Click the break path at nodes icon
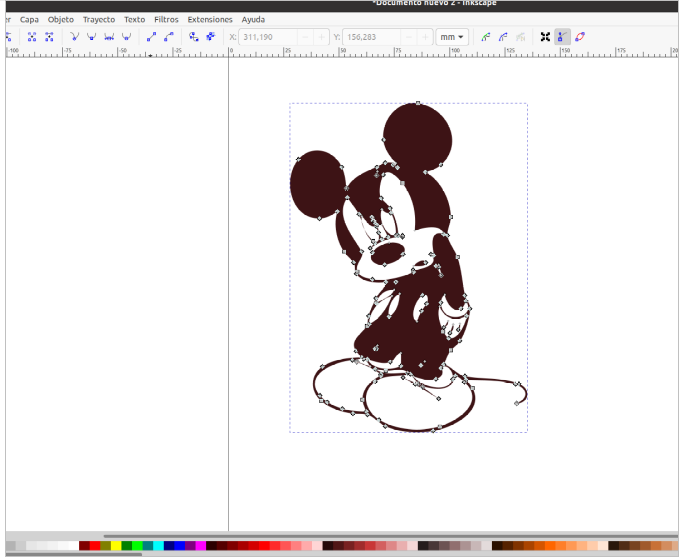 (48, 37)
